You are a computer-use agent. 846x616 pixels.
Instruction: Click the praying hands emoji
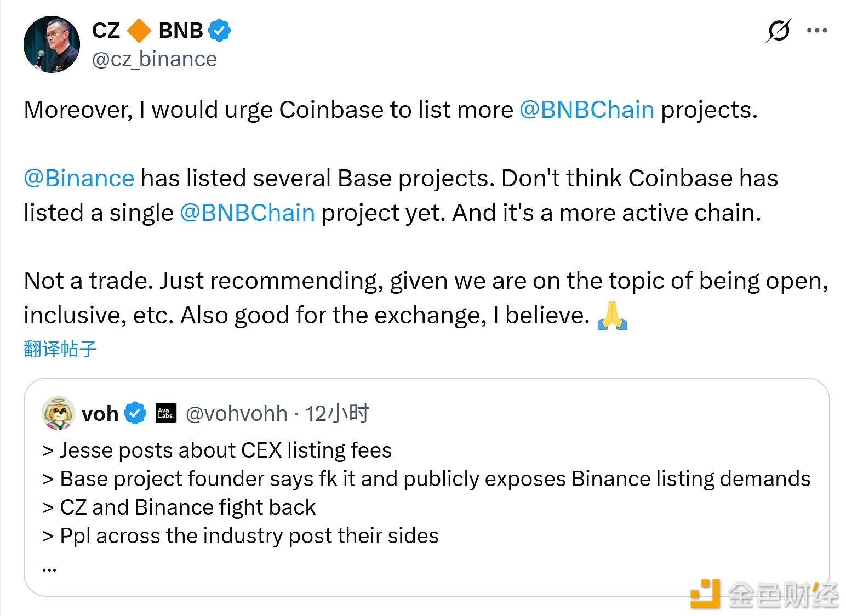612,315
